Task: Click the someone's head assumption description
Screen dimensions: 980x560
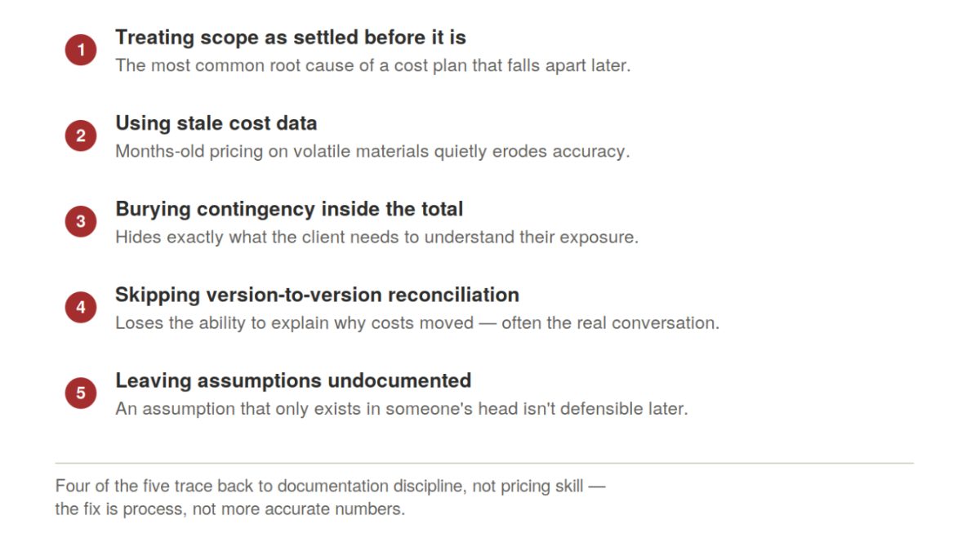Action: coord(402,409)
